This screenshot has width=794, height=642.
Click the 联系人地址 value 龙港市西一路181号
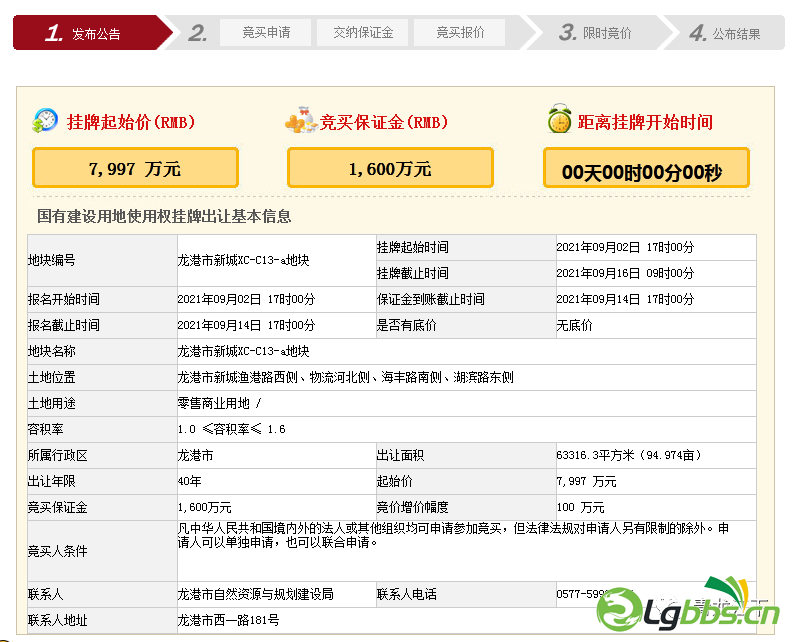point(228,620)
